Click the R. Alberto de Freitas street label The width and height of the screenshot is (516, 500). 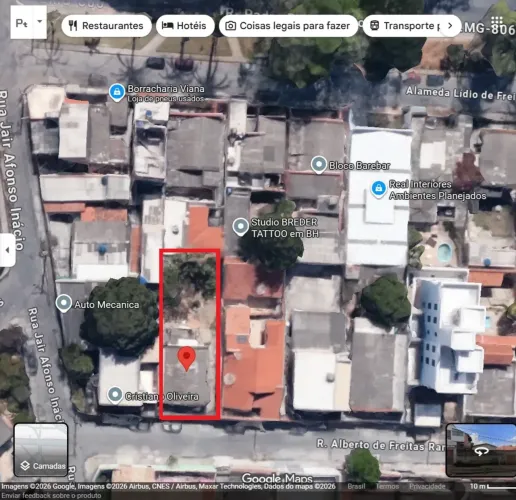(x=380, y=445)
